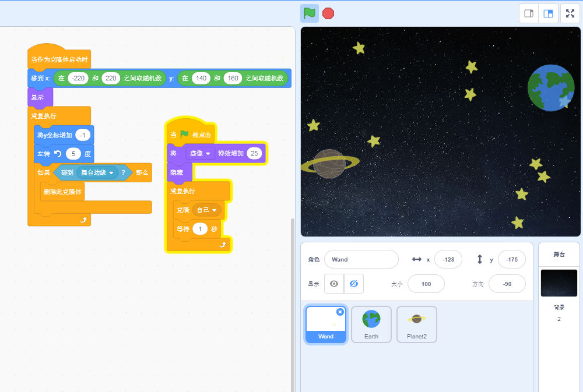The width and height of the screenshot is (583, 392).
Task: Click the green flag icon in the hat block
Action: (x=184, y=134)
